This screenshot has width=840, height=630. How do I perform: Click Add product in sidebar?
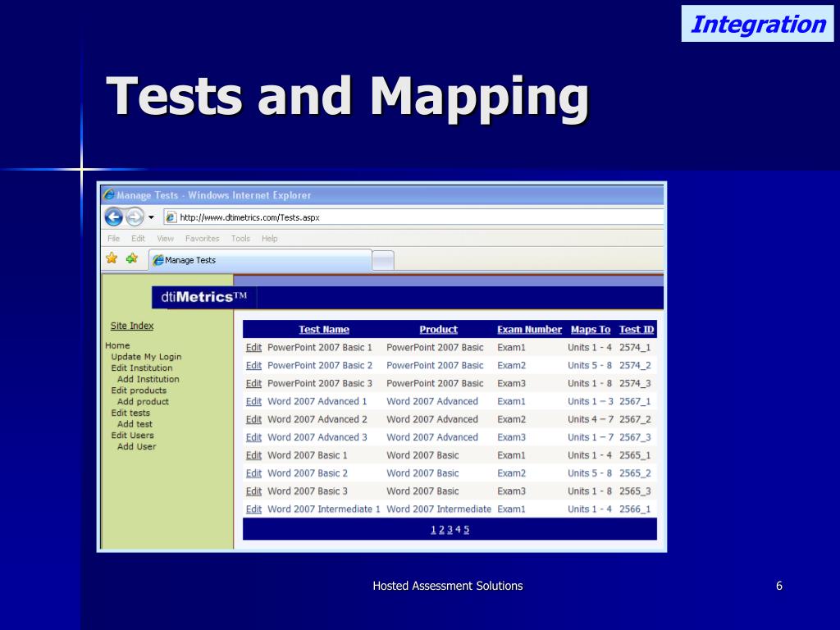point(143,402)
